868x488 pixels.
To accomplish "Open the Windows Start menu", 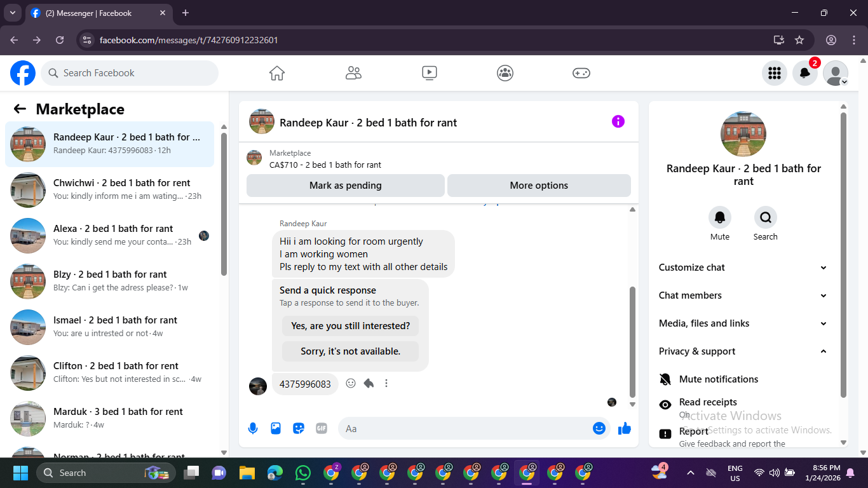I will (21, 473).
